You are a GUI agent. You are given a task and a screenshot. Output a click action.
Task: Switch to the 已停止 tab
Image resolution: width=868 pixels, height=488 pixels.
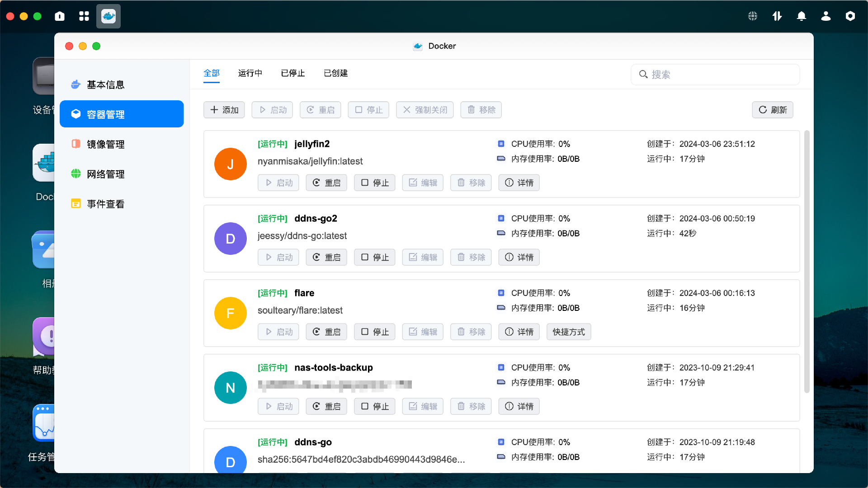(x=292, y=73)
